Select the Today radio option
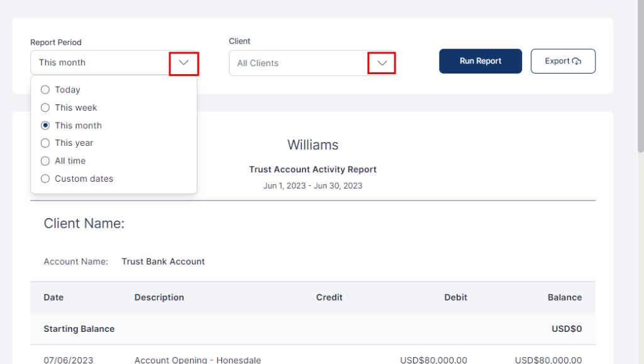 coord(45,90)
